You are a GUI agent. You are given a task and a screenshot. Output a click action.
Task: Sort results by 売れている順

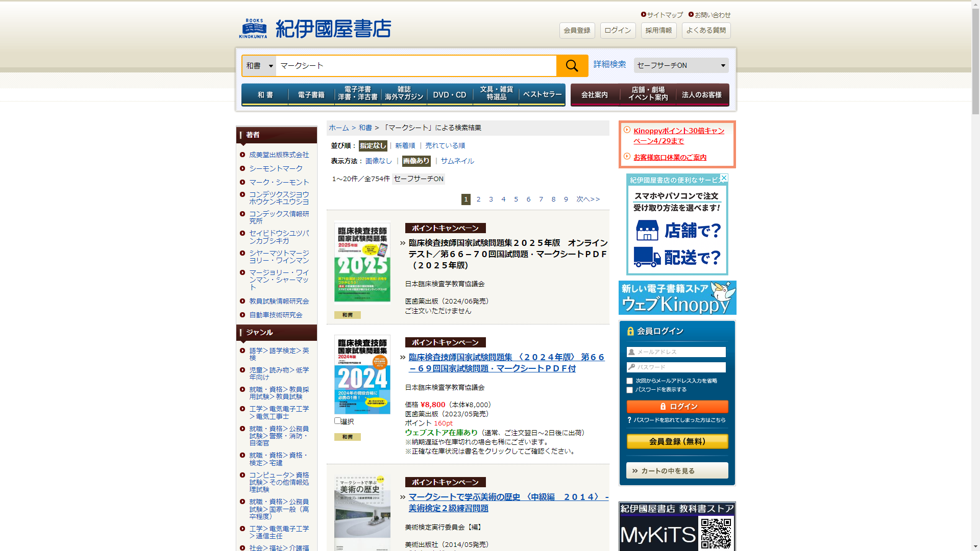click(445, 146)
